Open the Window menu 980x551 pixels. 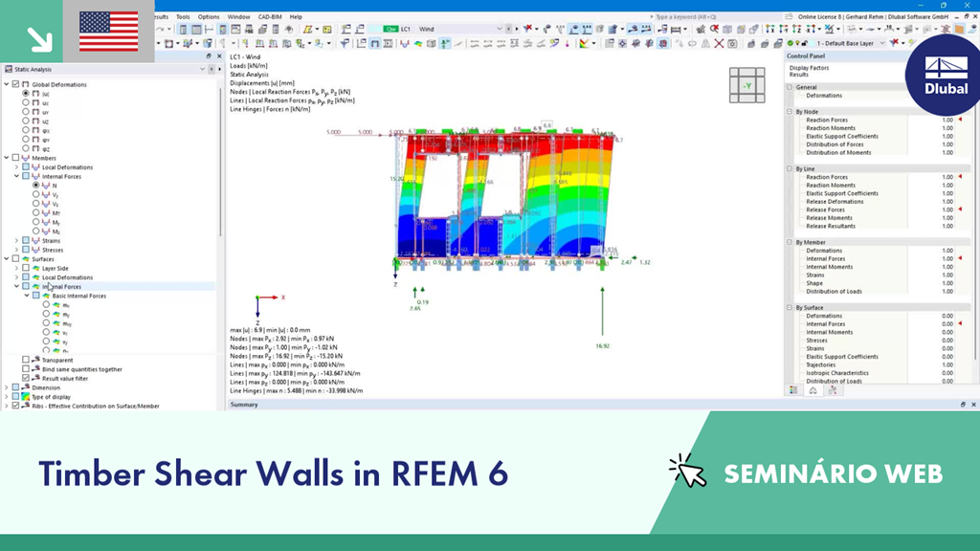pos(238,17)
